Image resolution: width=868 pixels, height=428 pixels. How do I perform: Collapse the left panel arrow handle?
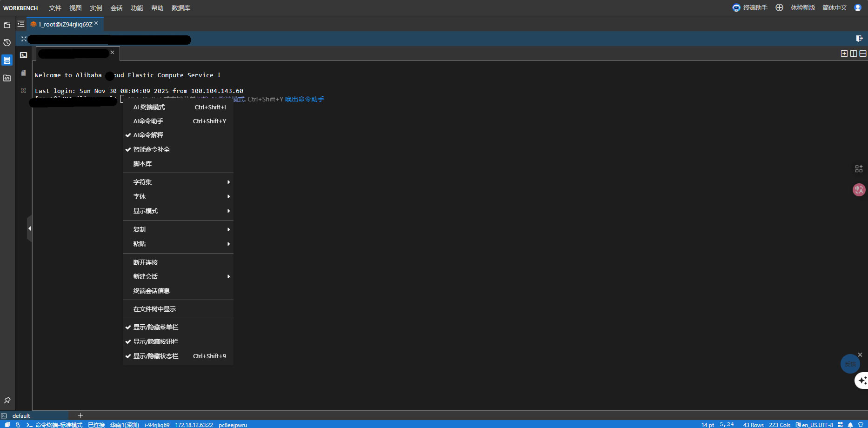tap(29, 228)
